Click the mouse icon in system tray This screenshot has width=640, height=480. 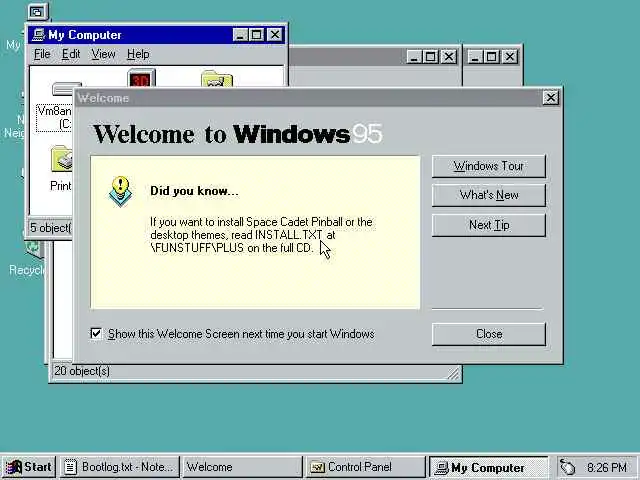click(568, 467)
